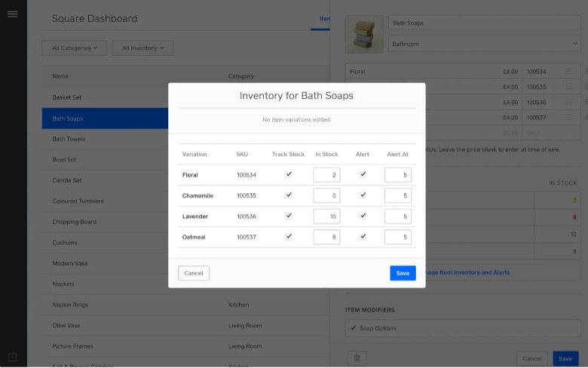This screenshot has width=588, height=368.
Task: Click the square icon at sidebar bottom
Action: (x=12, y=357)
